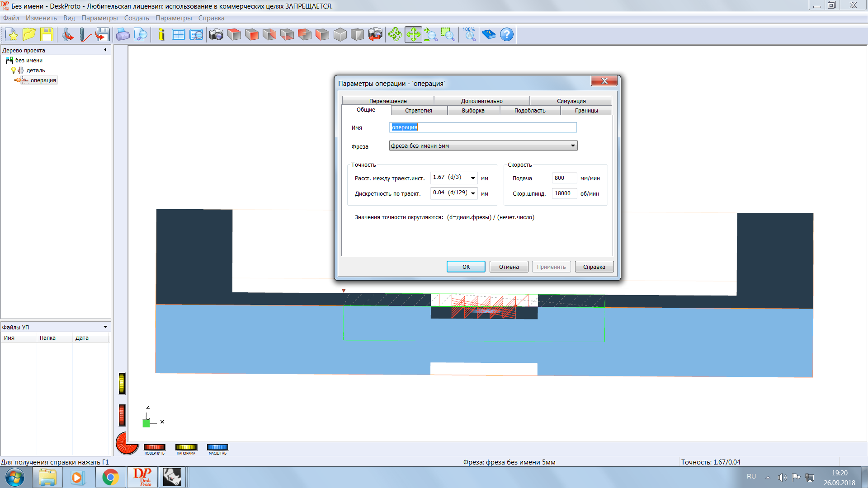
Task: Select операция in the project tree
Action: click(x=43, y=80)
